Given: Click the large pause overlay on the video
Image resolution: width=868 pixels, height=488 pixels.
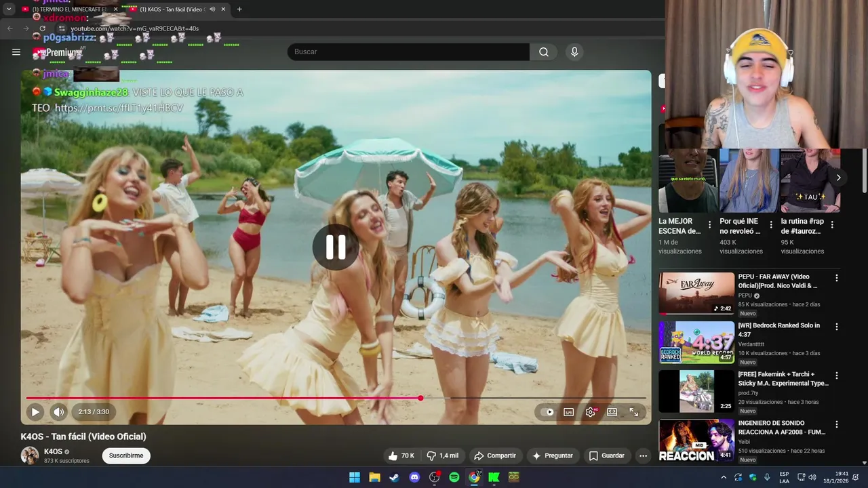Looking at the screenshot, I should point(336,247).
